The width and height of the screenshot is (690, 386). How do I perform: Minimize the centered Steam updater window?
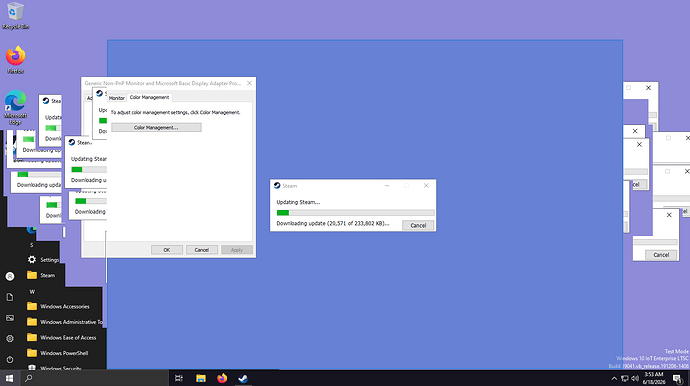pos(387,186)
